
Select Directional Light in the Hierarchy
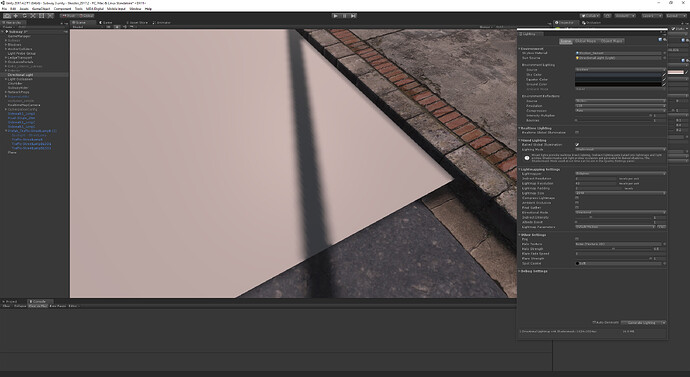(x=20, y=75)
